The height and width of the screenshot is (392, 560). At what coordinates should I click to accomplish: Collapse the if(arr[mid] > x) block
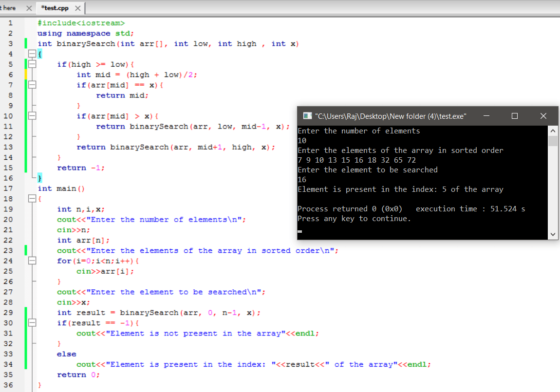32,116
